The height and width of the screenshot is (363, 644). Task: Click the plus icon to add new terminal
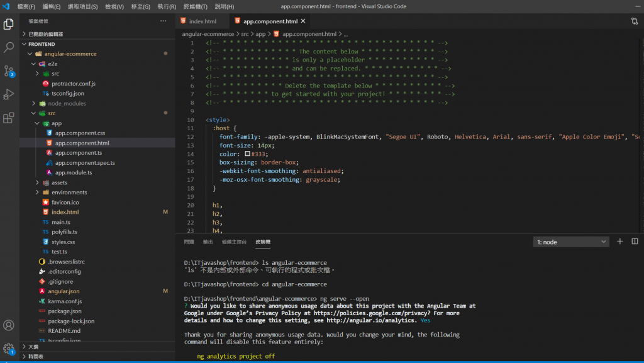click(619, 242)
